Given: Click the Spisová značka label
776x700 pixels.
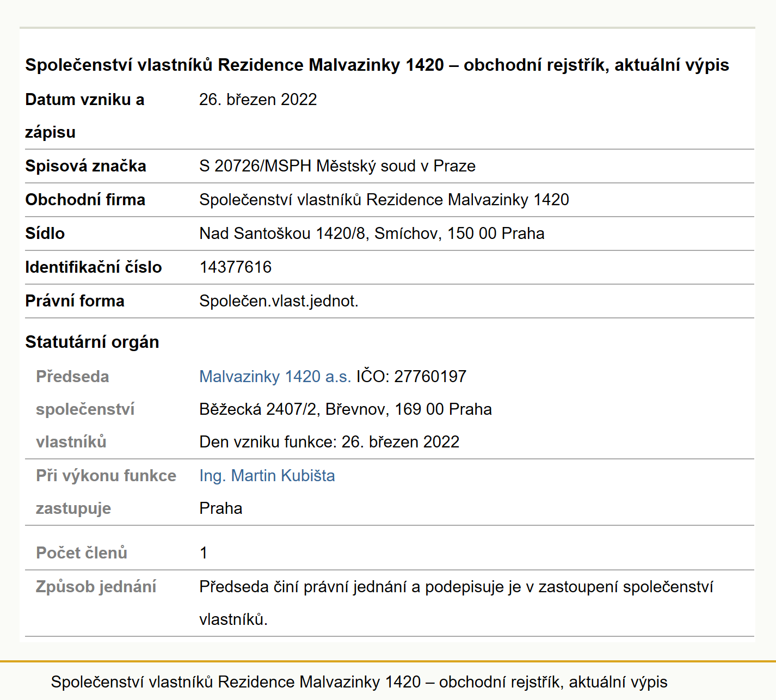Looking at the screenshot, I should point(85,166).
